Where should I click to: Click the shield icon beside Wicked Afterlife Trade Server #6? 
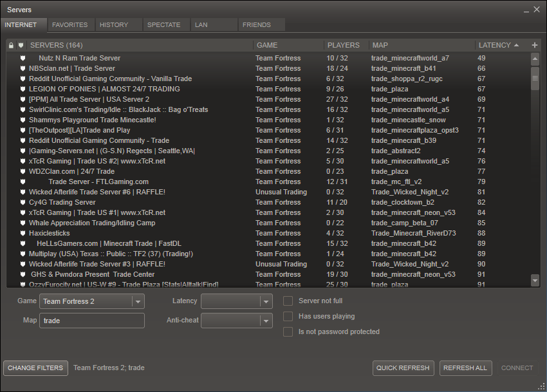tap(23, 192)
